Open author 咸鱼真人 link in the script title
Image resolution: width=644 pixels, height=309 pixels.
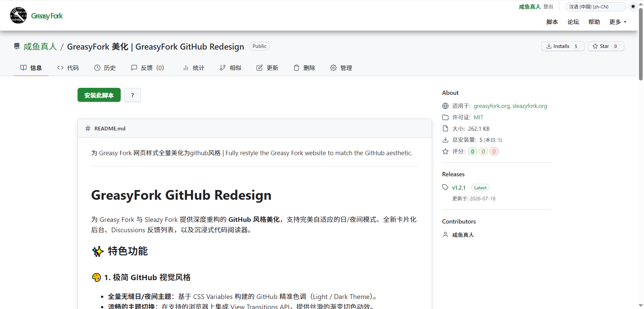point(40,46)
